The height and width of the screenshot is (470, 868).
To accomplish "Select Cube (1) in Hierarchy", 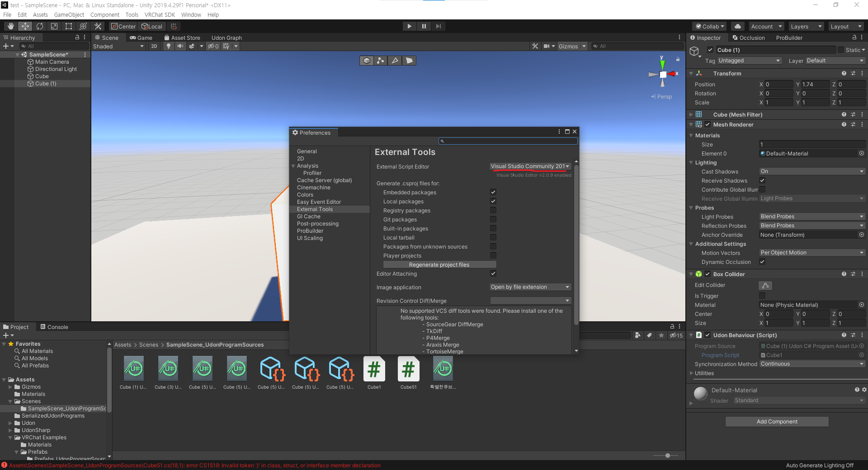I will pos(46,84).
